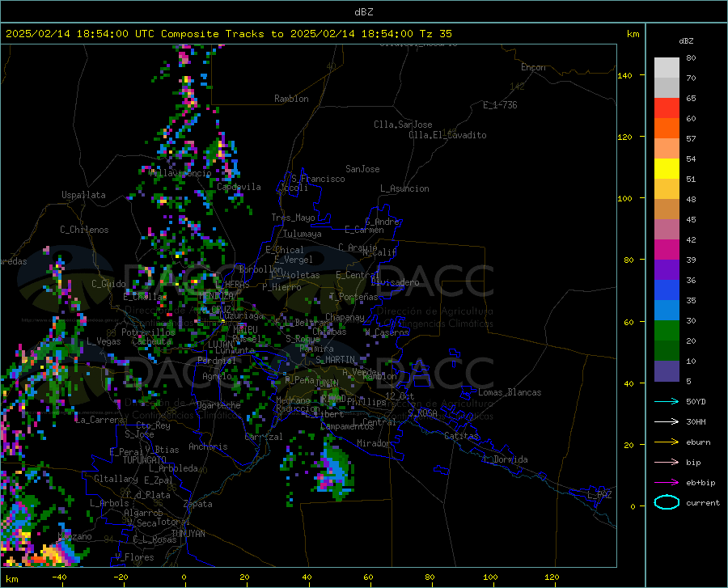The image size is (728, 588).
Task: Click the 'Capdevila' map label
Action: (x=239, y=187)
